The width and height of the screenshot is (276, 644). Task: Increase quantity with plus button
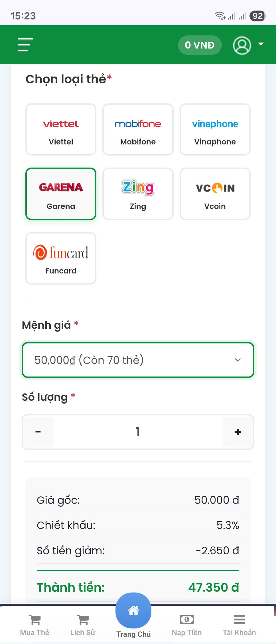(238, 432)
